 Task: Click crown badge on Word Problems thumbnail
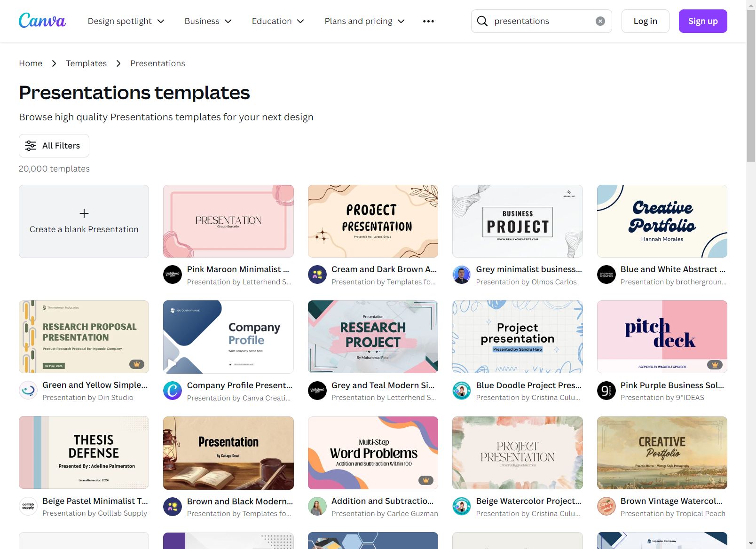[426, 480]
